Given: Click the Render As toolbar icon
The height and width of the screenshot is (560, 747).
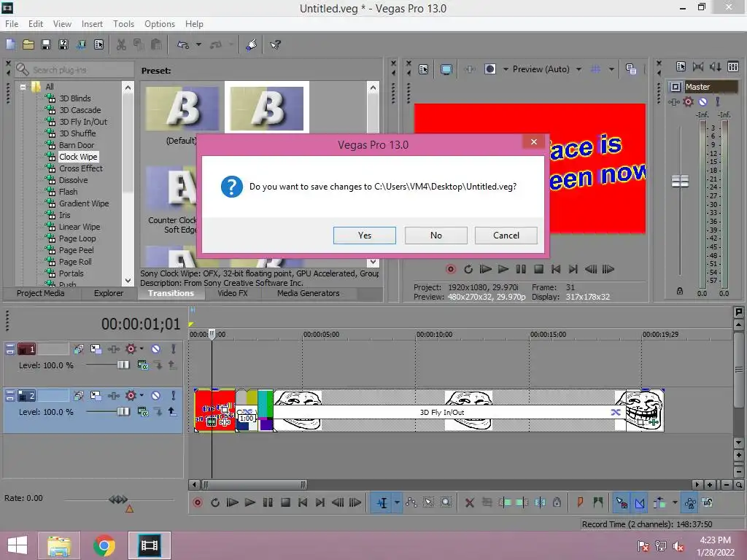Looking at the screenshot, I should coord(81,44).
